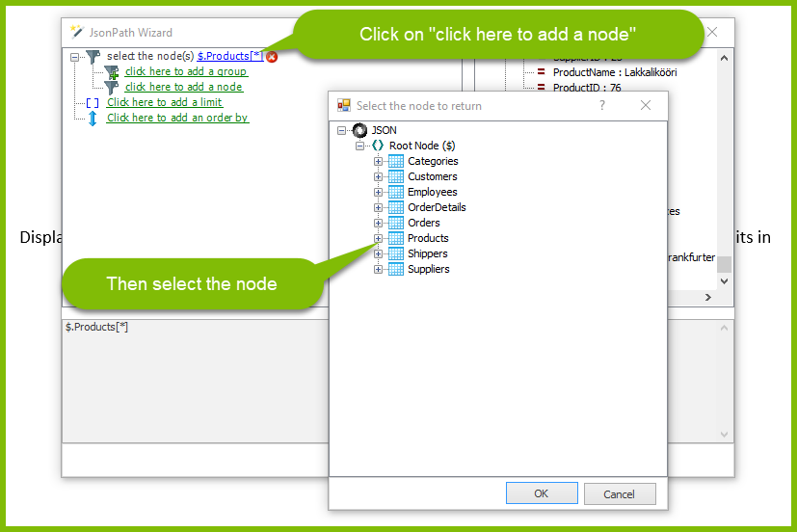Click the red delete icon beside $.Products[*]
The image size is (797, 532).
[x=272, y=57]
